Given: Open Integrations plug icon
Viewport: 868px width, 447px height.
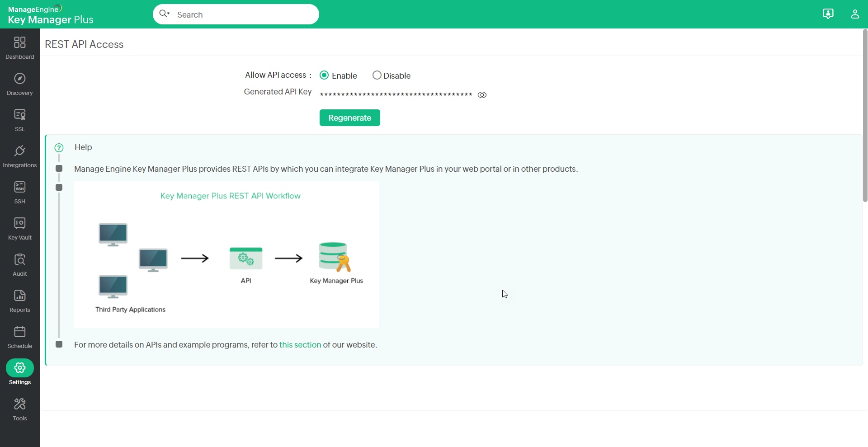Looking at the screenshot, I should pyautogui.click(x=20, y=151).
